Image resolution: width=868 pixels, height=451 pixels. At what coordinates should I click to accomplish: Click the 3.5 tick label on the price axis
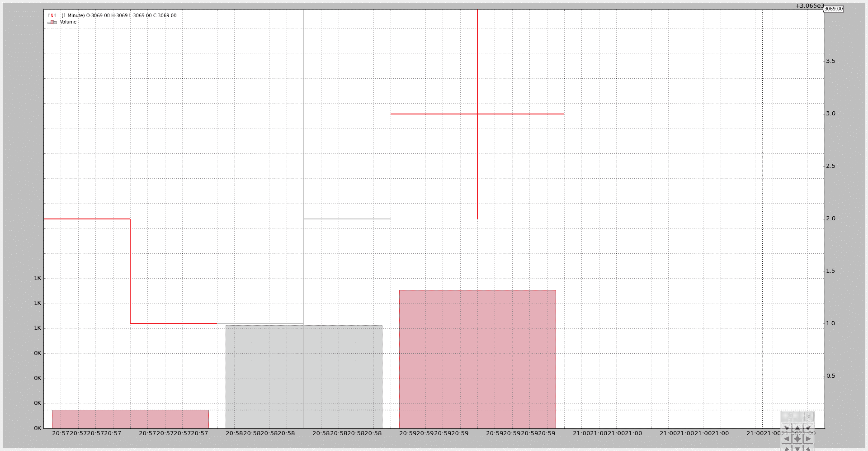(x=830, y=61)
